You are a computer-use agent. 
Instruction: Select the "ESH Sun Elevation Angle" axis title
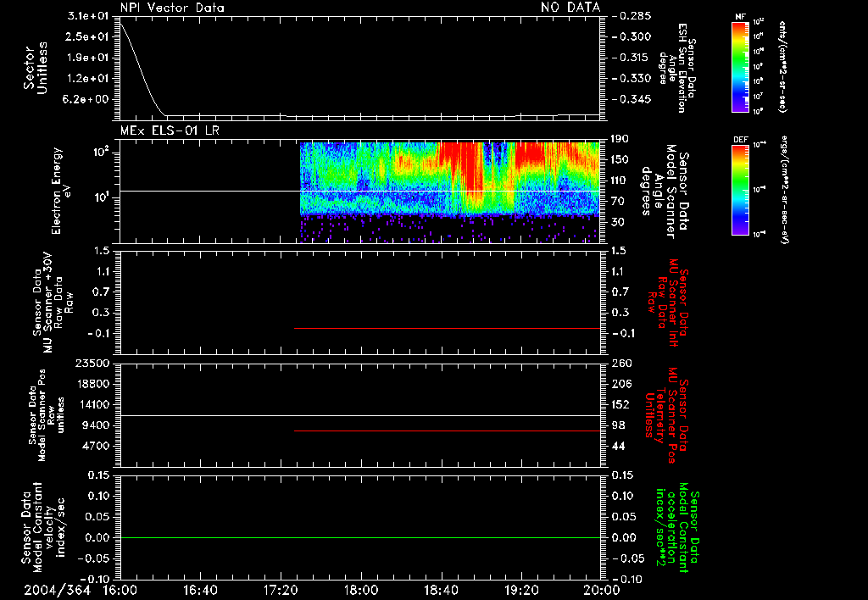tap(676, 68)
